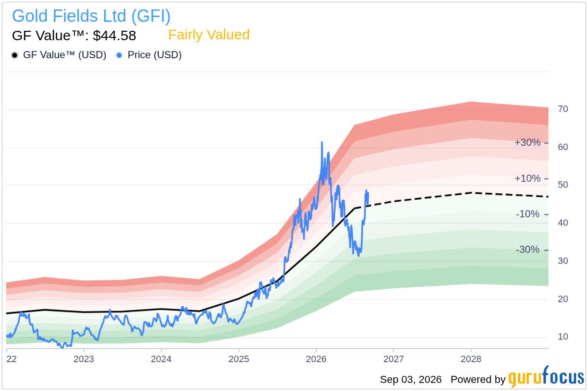Screen dimensions: 588x391
Task: Click the 30 y-axis value
Action: 563,261
